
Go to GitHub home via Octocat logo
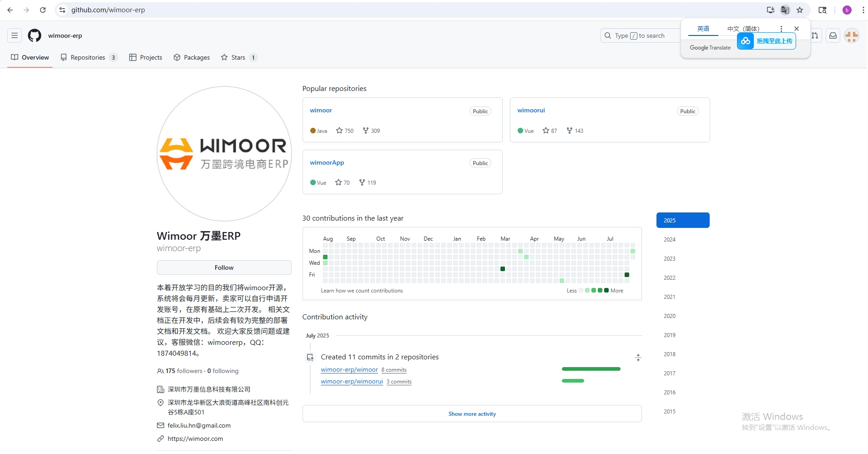35,35
